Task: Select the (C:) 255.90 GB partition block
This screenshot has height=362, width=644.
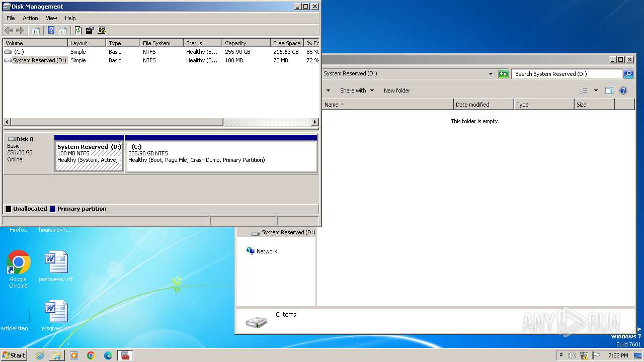Action: click(221, 153)
